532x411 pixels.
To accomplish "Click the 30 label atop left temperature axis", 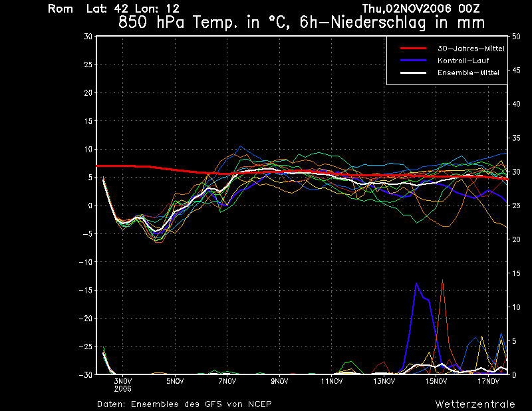I will tap(87, 36).
